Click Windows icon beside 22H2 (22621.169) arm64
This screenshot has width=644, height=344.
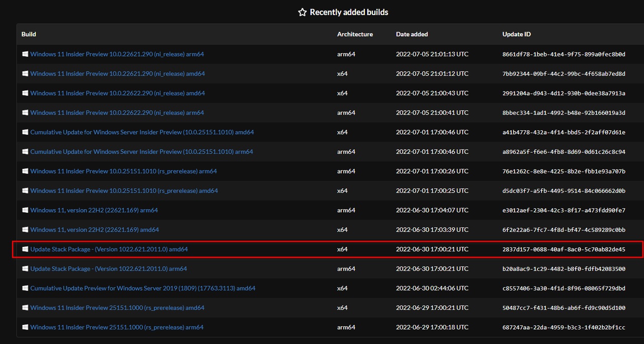25,210
